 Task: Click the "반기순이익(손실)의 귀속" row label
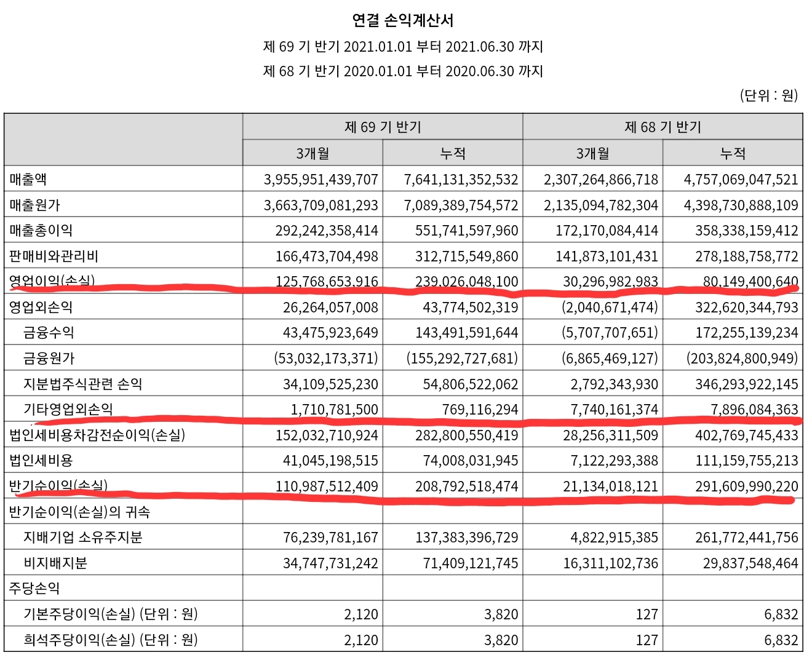pos(80,512)
